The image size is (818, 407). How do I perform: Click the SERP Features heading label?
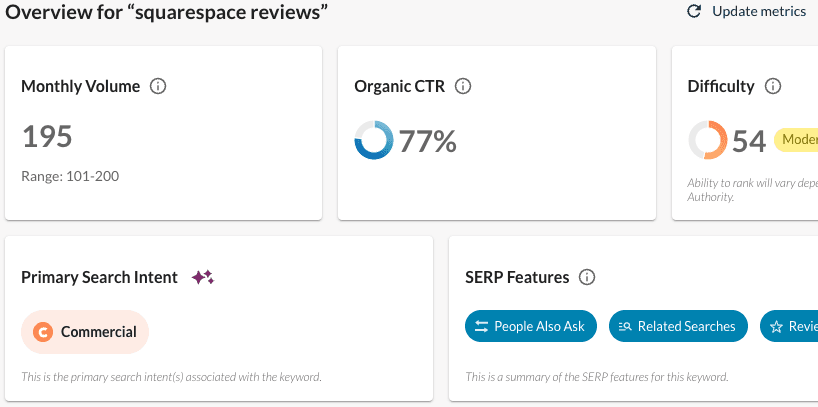coord(517,277)
